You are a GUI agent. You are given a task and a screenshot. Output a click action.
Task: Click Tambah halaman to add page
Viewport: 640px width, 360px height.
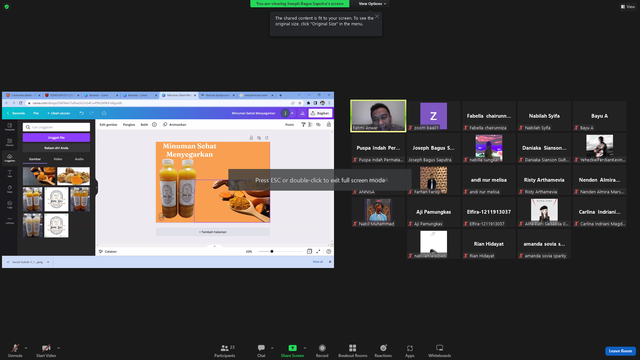(x=213, y=232)
